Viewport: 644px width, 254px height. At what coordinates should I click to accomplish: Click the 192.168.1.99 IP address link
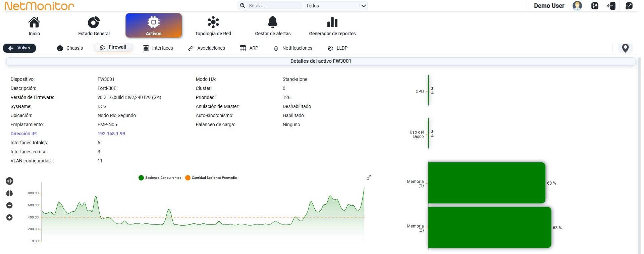111,134
